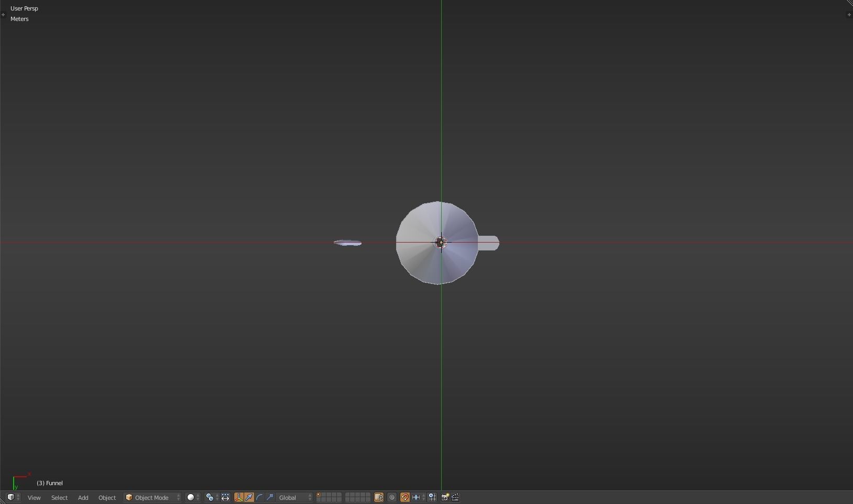
Task: Toggle lock camera and layers to scene
Action: pyautogui.click(x=379, y=497)
